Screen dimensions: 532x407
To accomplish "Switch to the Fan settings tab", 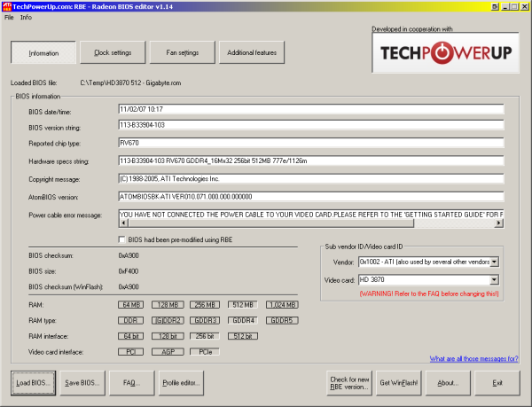I will coord(182,52).
